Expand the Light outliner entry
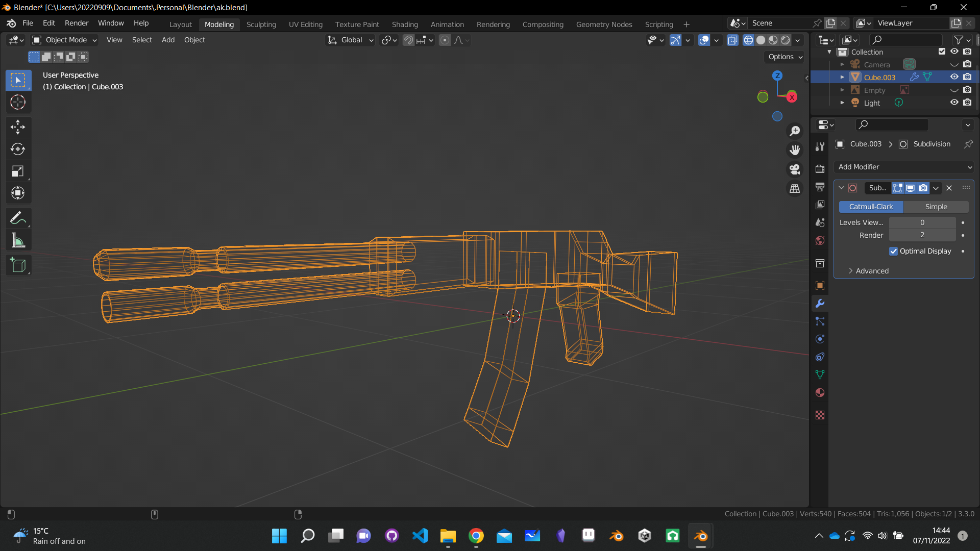 [x=842, y=103]
